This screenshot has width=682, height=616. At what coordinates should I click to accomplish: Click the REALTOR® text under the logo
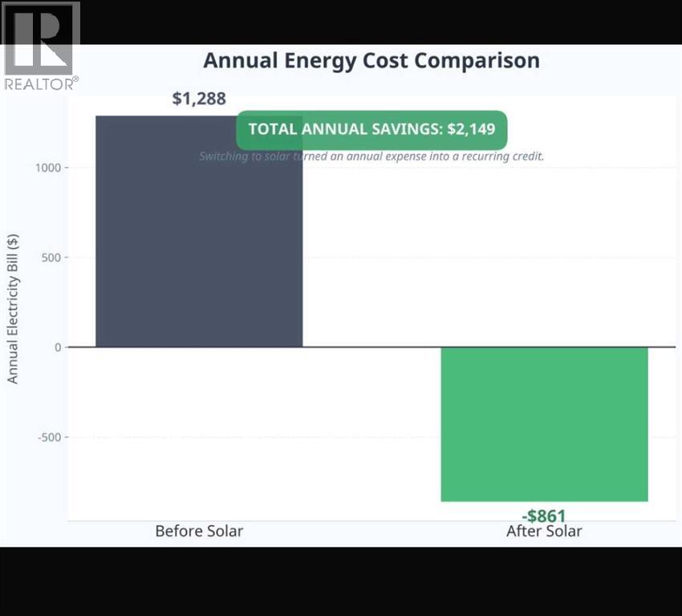41,83
